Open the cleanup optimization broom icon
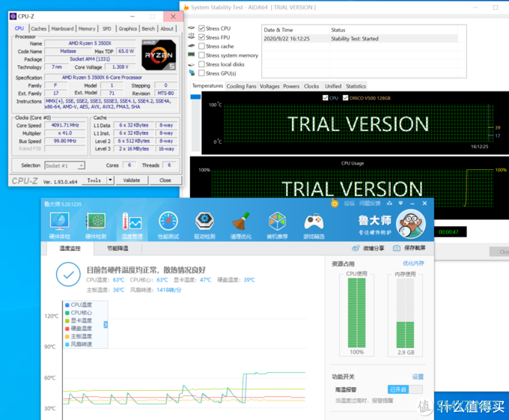Image resolution: width=509 pixels, height=420 pixels. point(240,222)
